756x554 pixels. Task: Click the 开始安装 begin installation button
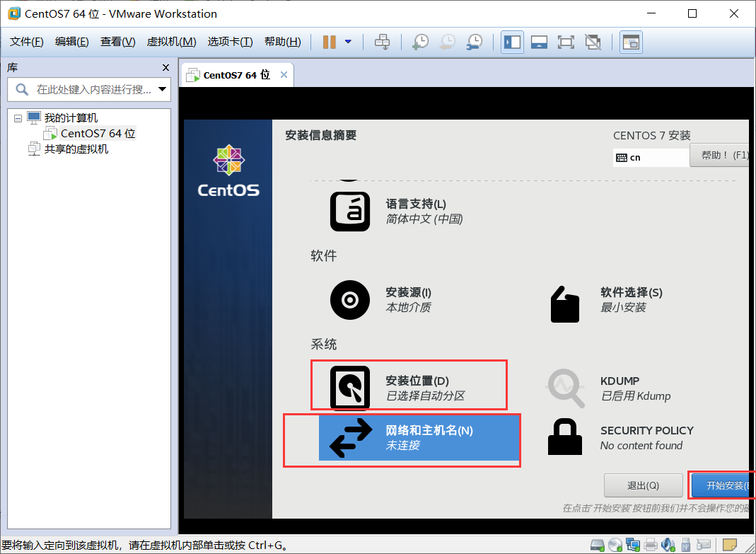[721, 485]
